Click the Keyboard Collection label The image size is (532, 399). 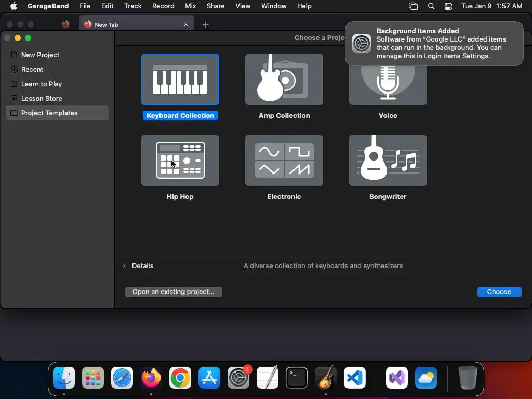point(180,116)
